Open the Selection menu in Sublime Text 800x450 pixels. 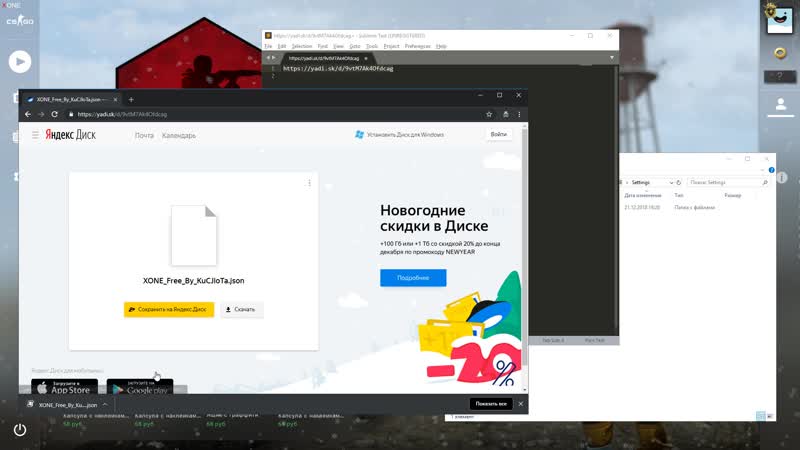301,46
